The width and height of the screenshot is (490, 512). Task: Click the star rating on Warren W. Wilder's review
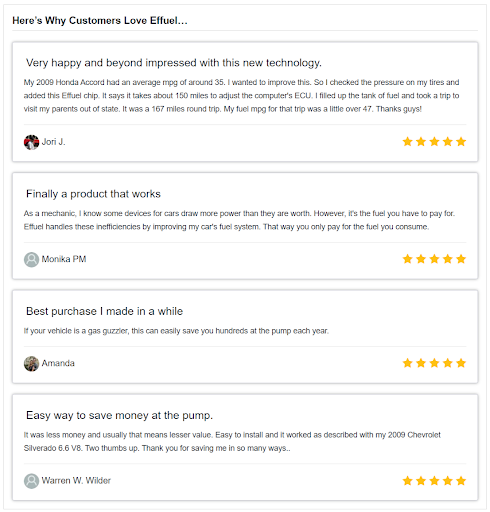click(434, 481)
